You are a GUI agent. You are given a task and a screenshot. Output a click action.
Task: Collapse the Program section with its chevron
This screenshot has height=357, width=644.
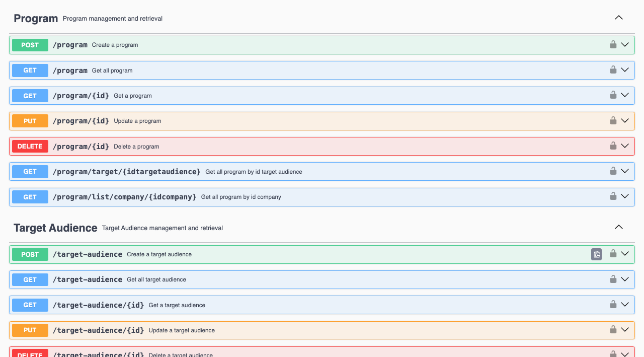coord(619,18)
